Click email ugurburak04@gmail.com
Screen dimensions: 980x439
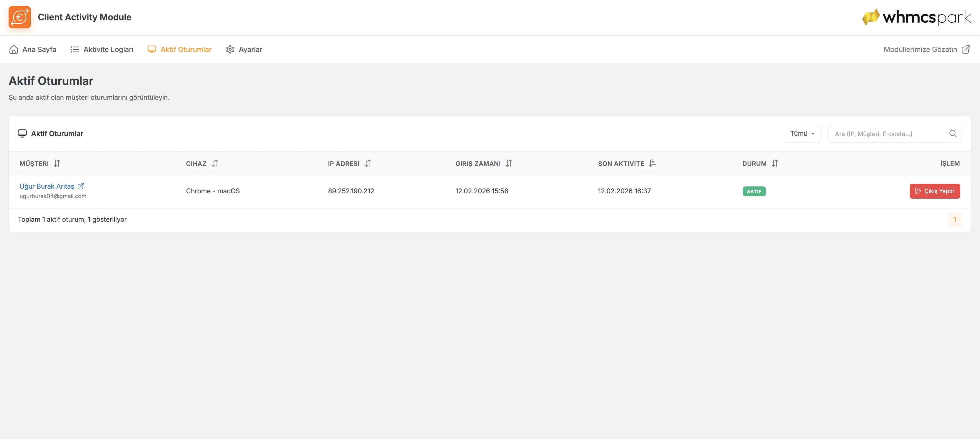pos(53,196)
